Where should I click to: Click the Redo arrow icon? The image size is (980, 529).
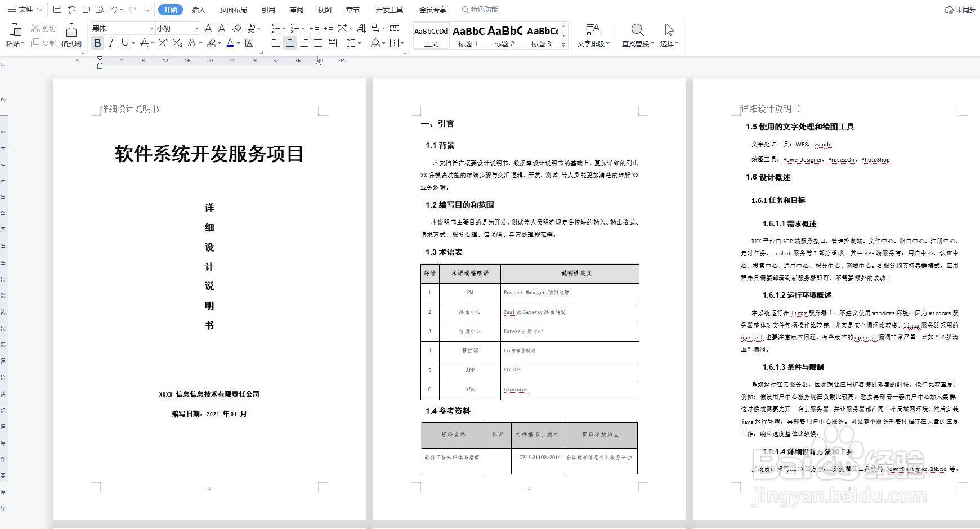point(133,10)
